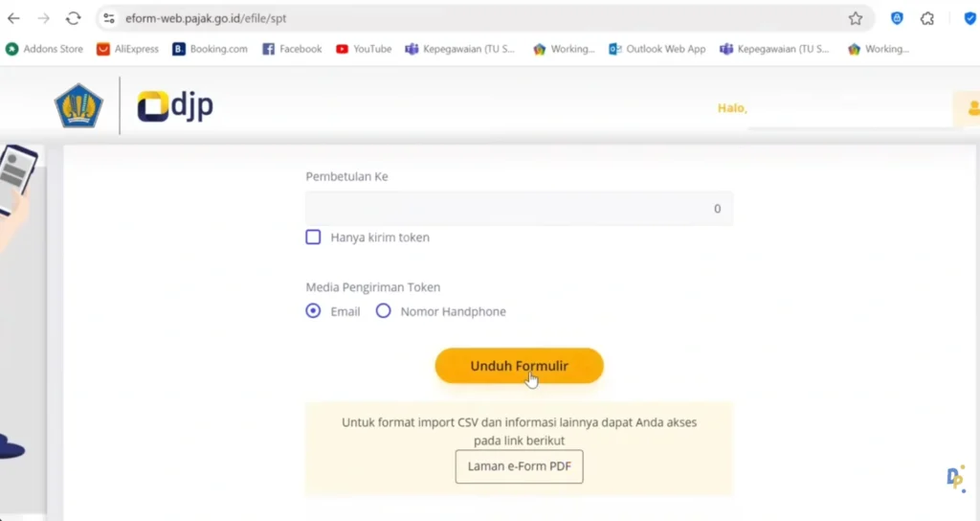The height and width of the screenshot is (521, 980).
Task: Open the Booking.com bookmark
Action: pyautogui.click(x=210, y=49)
